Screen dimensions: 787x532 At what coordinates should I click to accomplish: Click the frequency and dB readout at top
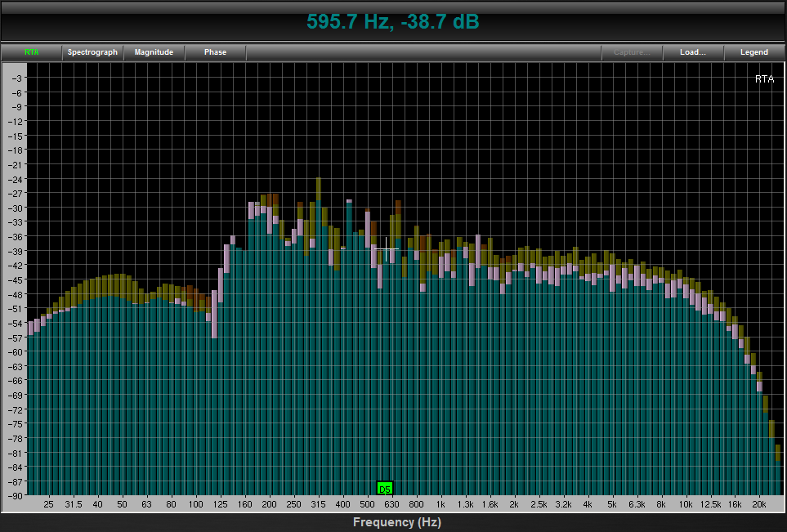[x=393, y=22]
